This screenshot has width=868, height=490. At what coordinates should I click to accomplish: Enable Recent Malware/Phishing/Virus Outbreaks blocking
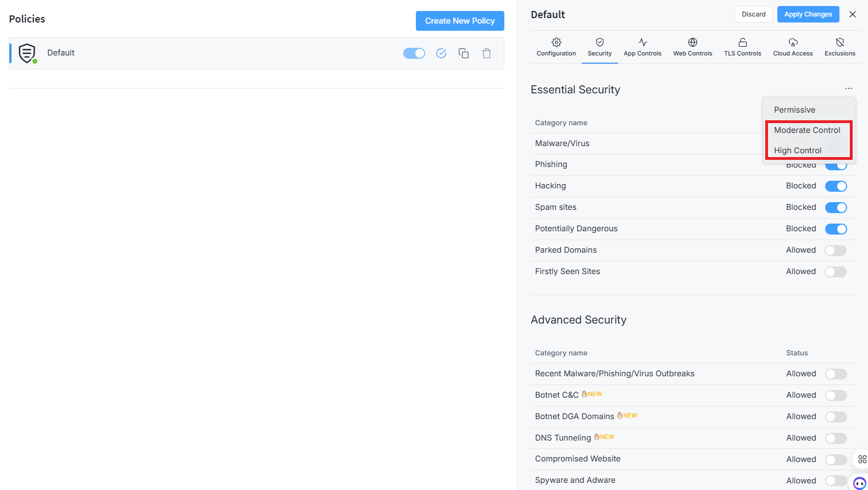click(836, 374)
